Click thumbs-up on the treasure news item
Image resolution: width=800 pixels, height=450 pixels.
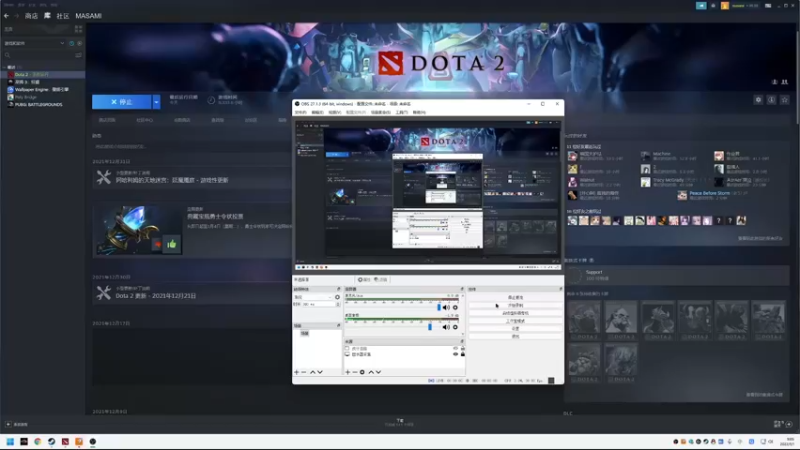point(172,244)
